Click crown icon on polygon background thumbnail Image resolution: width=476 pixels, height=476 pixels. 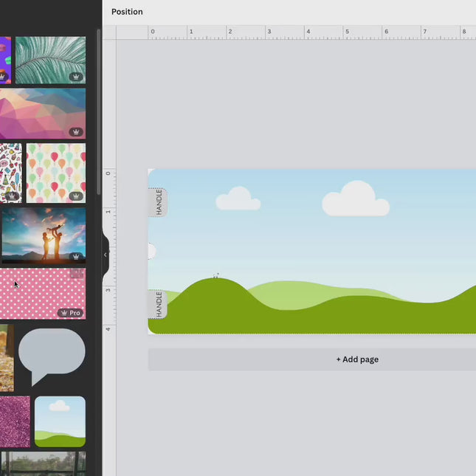pos(76,132)
